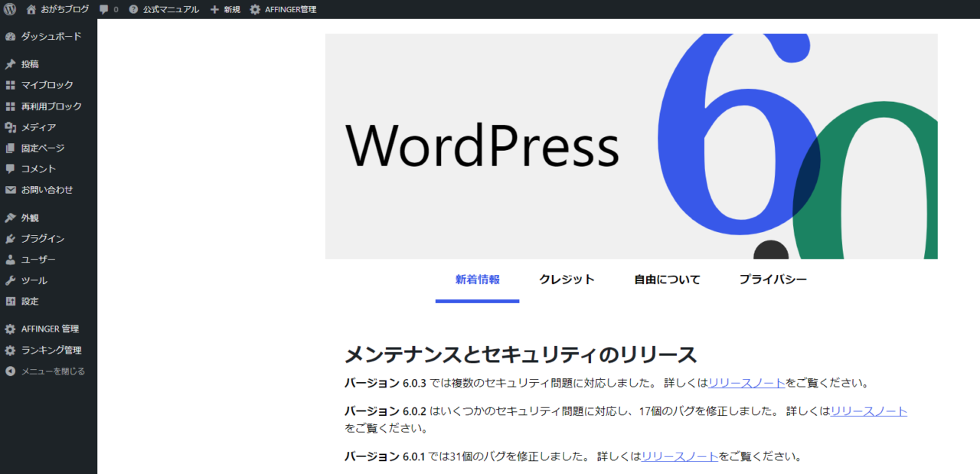Click 新規 in the admin bar

[x=232, y=9]
